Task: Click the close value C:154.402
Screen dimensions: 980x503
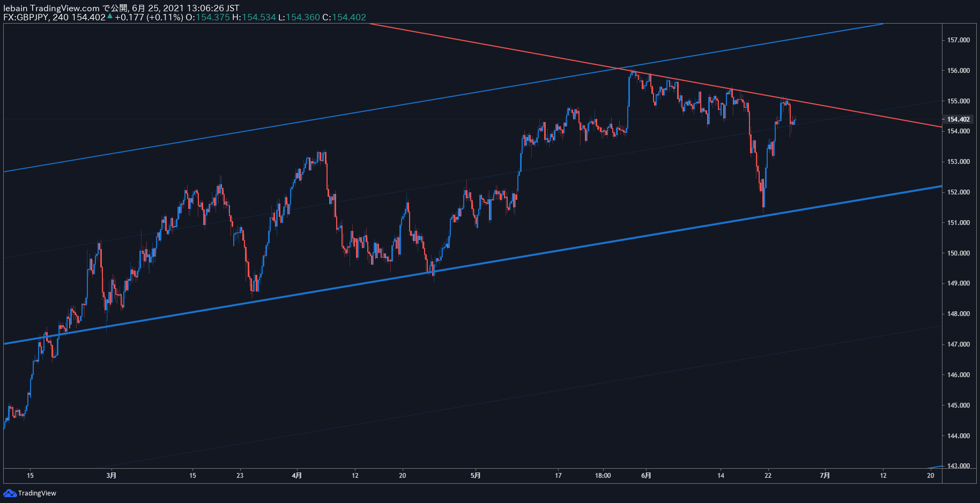Action: point(344,17)
